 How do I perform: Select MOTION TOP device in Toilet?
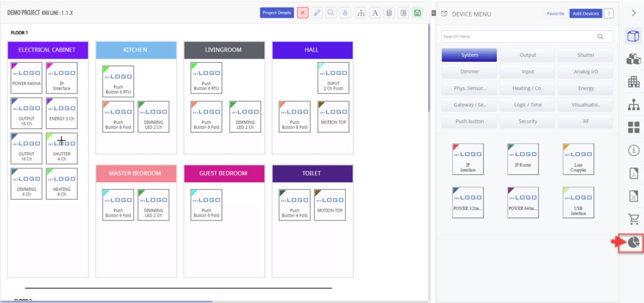(330, 205)
